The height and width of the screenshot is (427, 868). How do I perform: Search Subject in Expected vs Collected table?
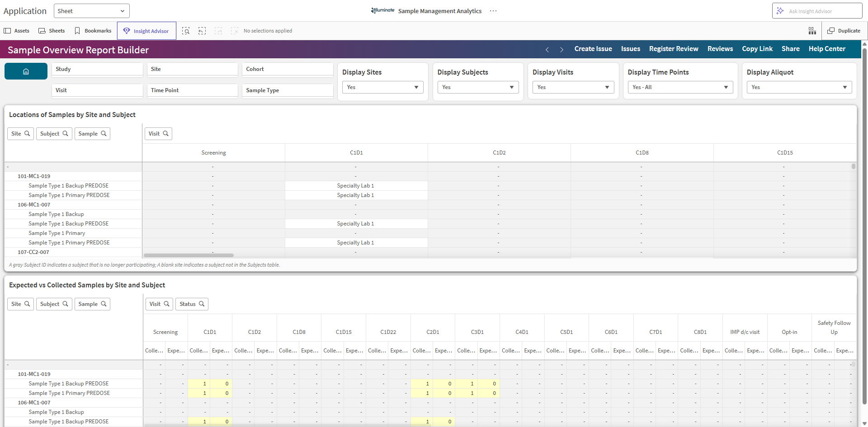pyautogui.click(x=54, y=304)
